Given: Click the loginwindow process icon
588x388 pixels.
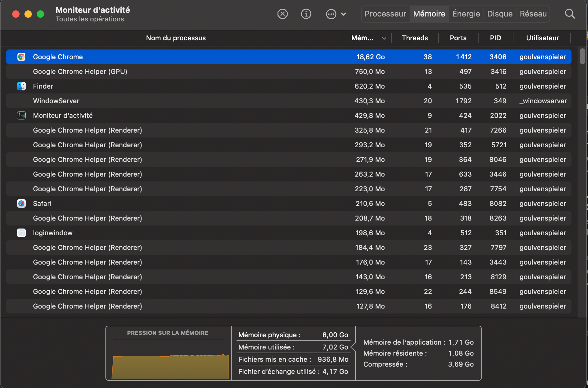Looking at the screenshot, I should click(21, 233).
